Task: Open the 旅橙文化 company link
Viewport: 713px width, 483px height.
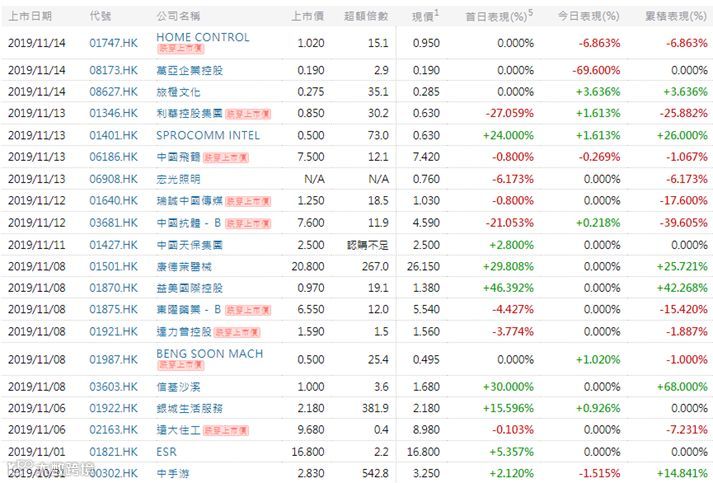Action: click(178, 92)
